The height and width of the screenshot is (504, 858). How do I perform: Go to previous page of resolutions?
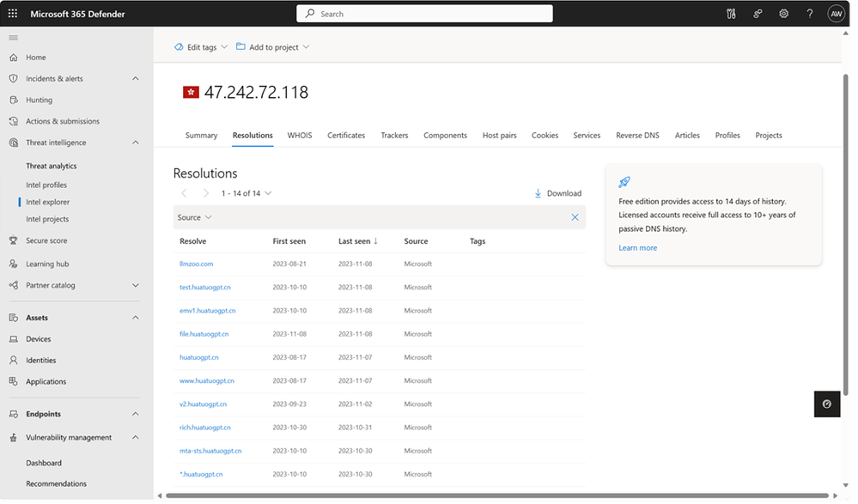[x=185, y=194]
